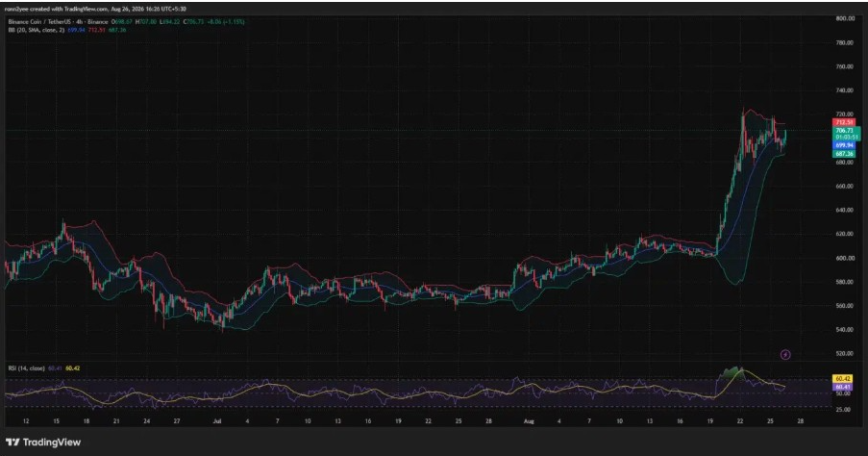The image size is (868, 456).
Task: Click the 780.00 price axis label
Action: [x=845, y=42]
